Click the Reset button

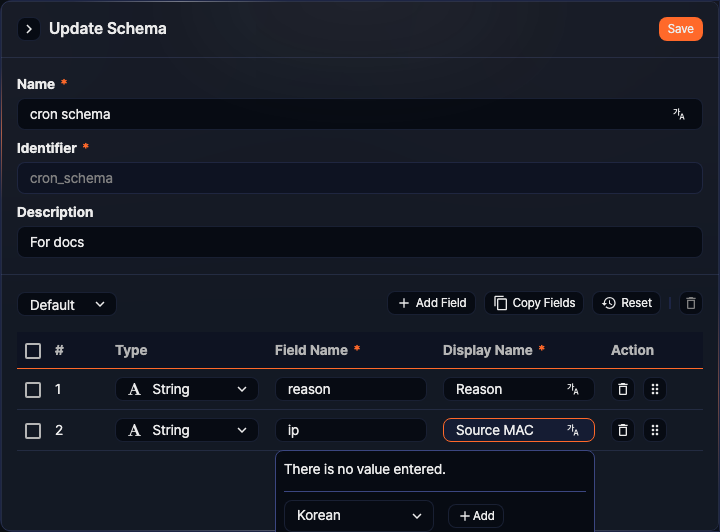[626, 303]
